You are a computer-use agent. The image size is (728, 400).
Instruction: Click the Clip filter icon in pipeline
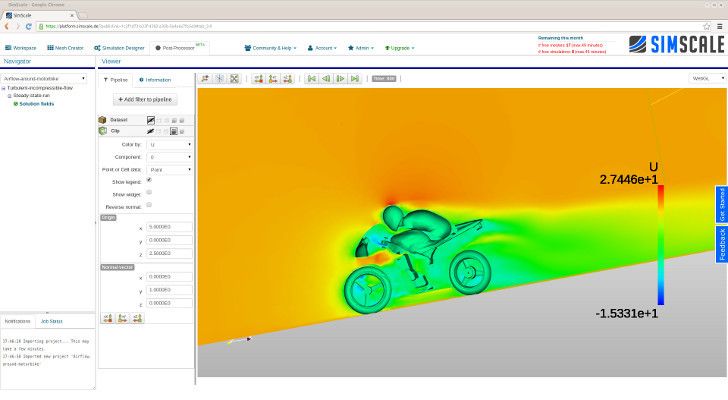pos(103,131)
